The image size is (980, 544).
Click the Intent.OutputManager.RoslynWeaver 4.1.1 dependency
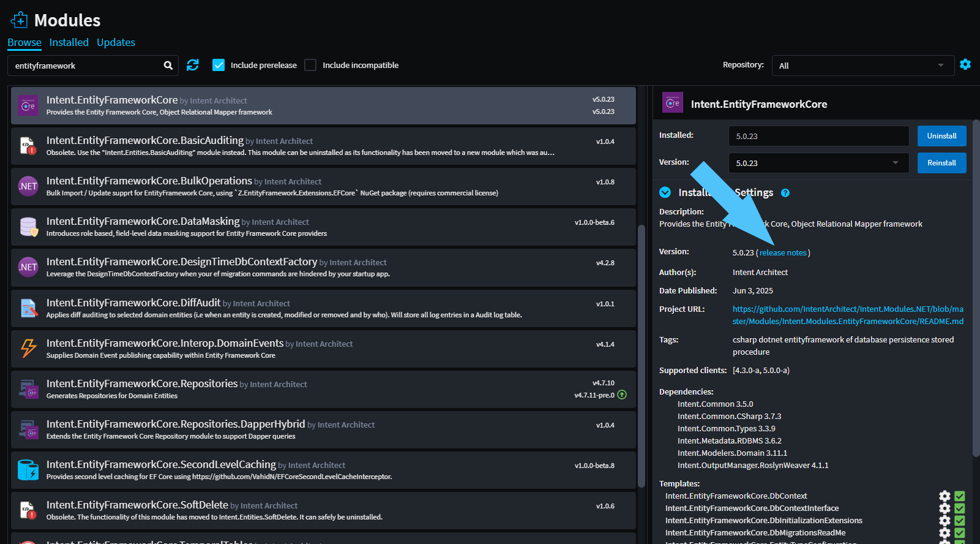753,466
